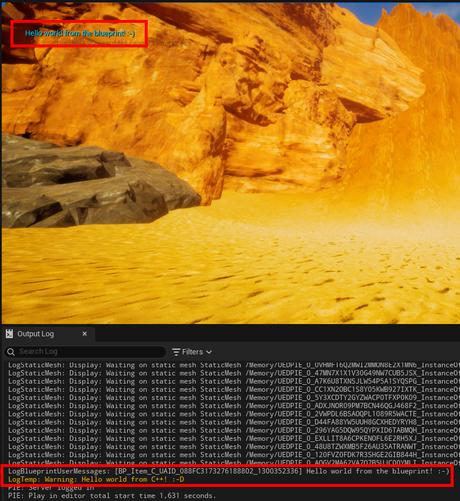
Task: Select the Output Log tab
Action: click(48, 334)
